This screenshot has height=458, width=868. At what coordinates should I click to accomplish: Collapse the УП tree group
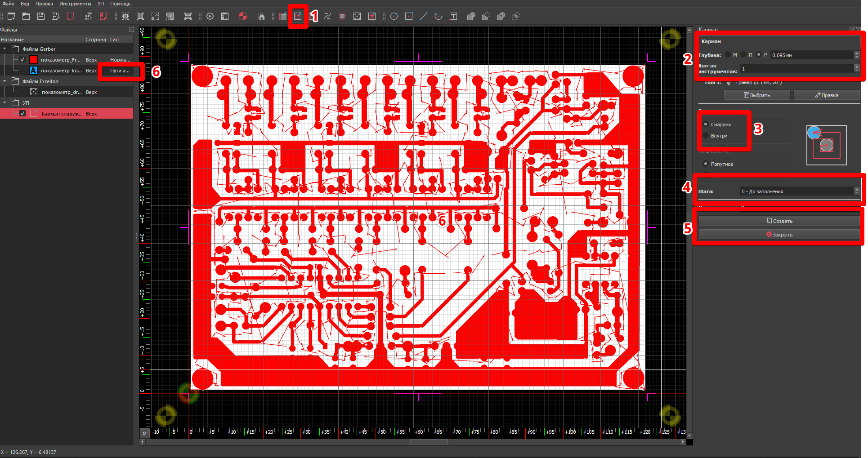(4, 102)
